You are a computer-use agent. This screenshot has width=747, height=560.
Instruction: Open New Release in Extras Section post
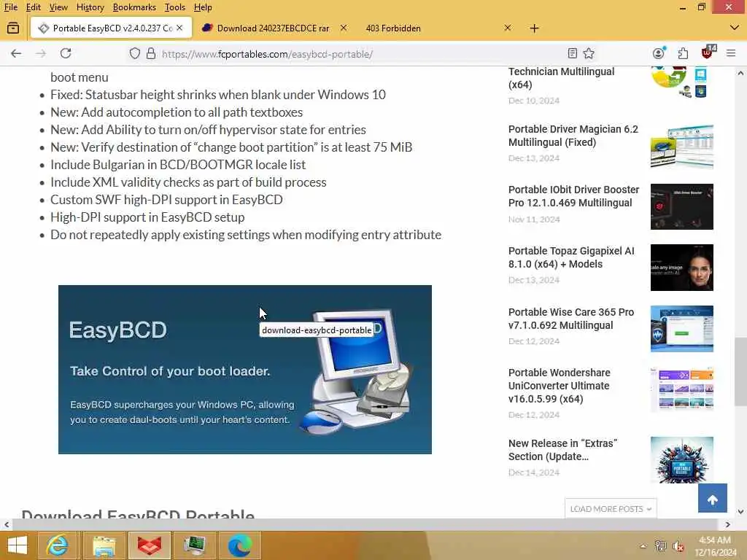(x=562, y=450)
